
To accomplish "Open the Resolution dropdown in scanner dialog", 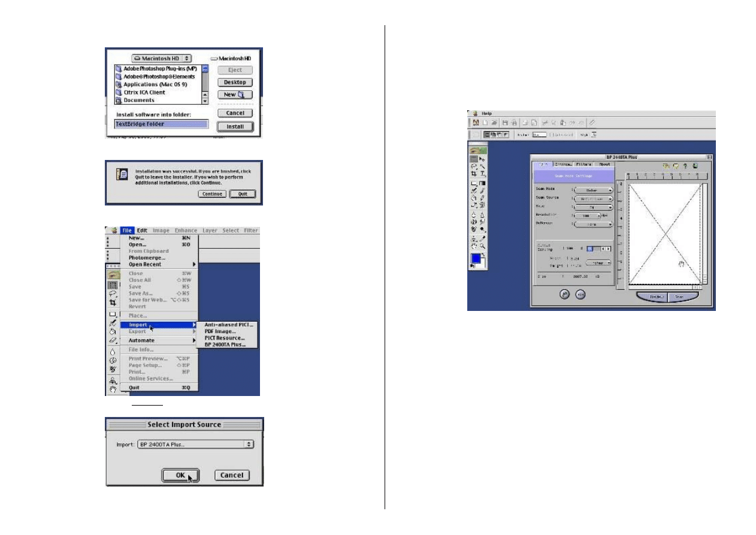I will point(587,215).
